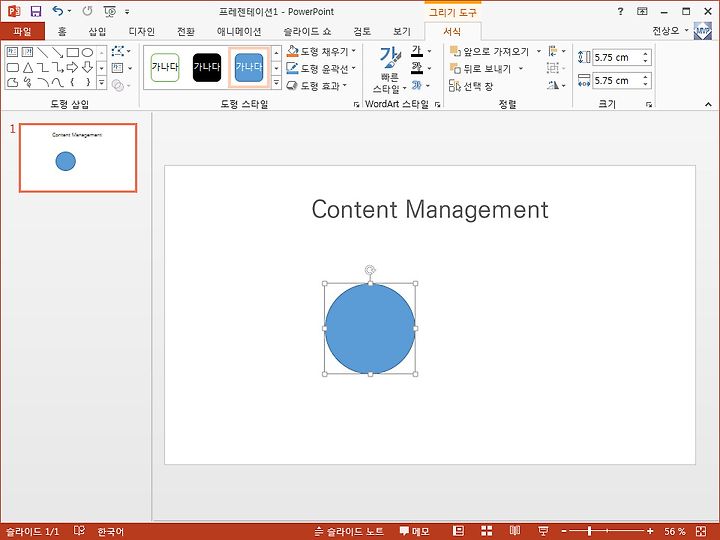Click 앞으로 가져오기 bring forward
The image size is (720, 540).
(489, 51)
